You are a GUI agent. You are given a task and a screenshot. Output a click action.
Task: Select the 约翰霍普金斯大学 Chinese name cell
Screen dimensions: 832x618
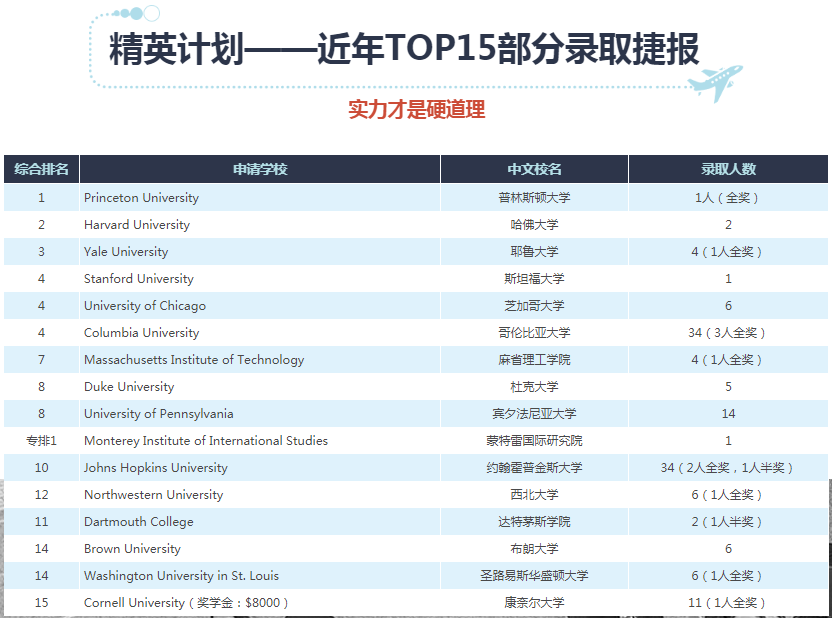(x=534, y=467)
